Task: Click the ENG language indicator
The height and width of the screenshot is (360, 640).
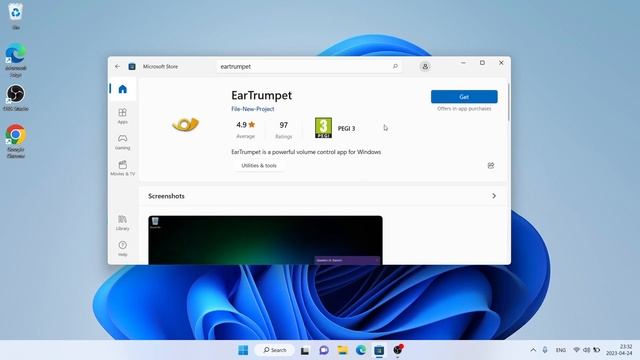Action: [561, 350]
